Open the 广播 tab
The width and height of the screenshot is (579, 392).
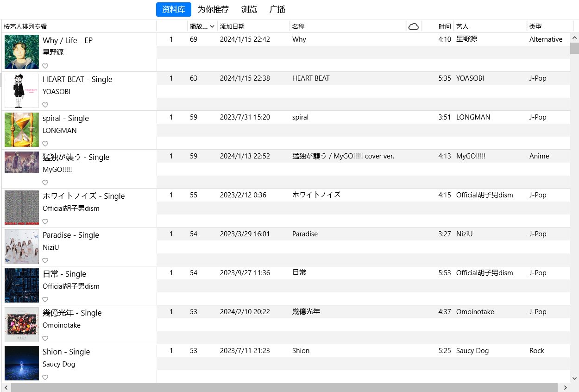[277, 9]
